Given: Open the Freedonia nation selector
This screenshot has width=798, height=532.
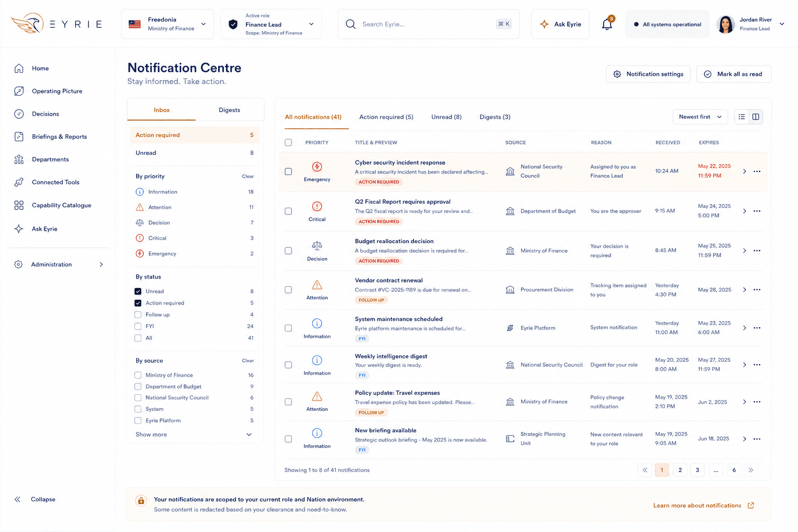Looking at the screenshot, I should click(x=167, y=24).
